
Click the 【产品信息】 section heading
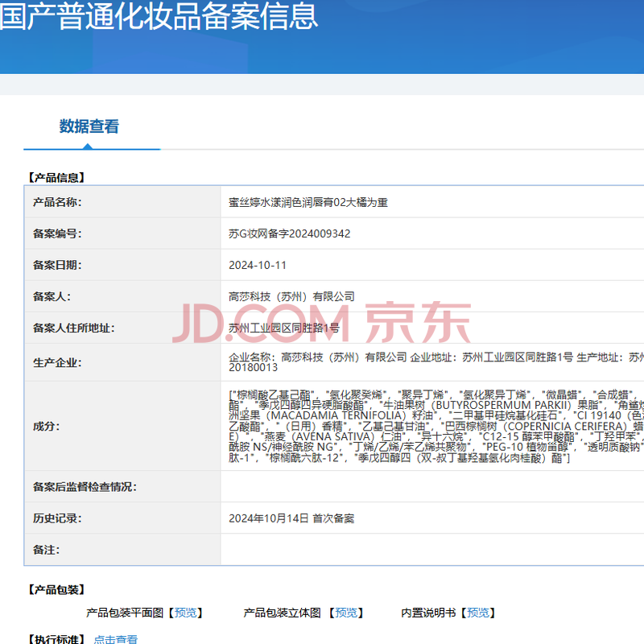coord(56,178)
